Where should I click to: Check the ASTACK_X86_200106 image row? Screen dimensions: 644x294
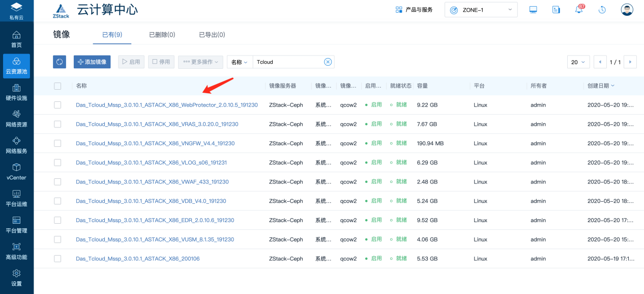57,259
